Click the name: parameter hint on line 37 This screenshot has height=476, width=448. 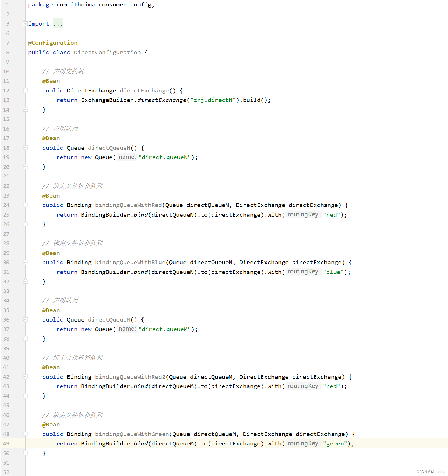click(x=127, y=329)
